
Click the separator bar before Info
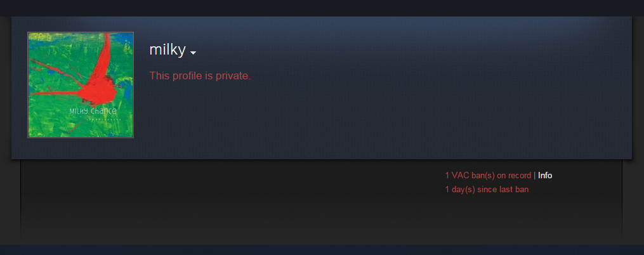(534, 175)
